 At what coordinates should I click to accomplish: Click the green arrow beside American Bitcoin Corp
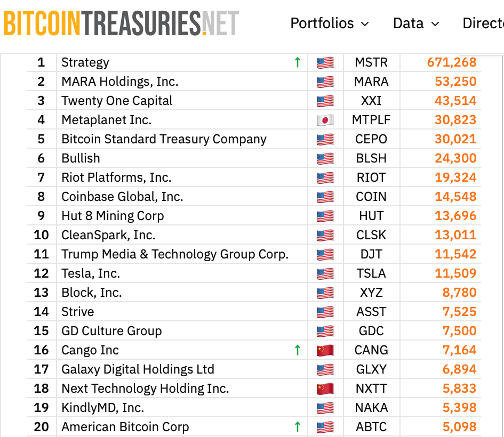[297, 427]
